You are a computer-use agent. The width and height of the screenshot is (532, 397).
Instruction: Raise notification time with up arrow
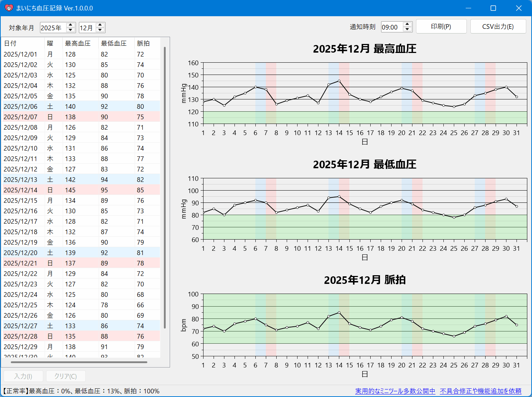click(x=407, y=24)
